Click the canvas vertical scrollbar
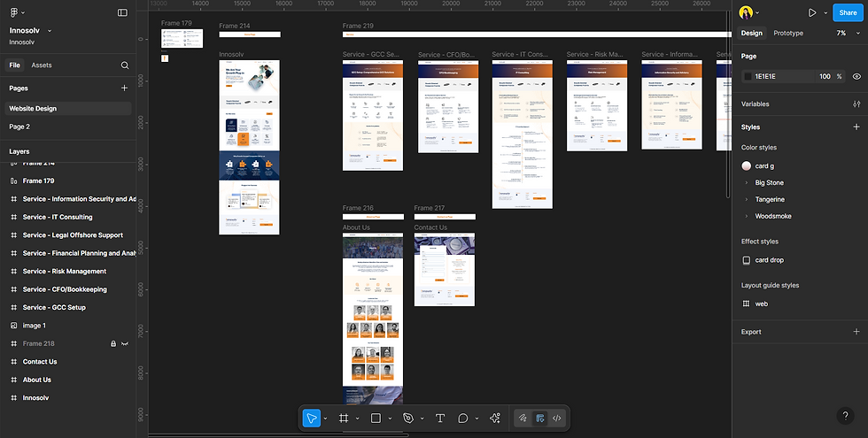The height and width of the screenshot is (438, 868). point(728,104)
